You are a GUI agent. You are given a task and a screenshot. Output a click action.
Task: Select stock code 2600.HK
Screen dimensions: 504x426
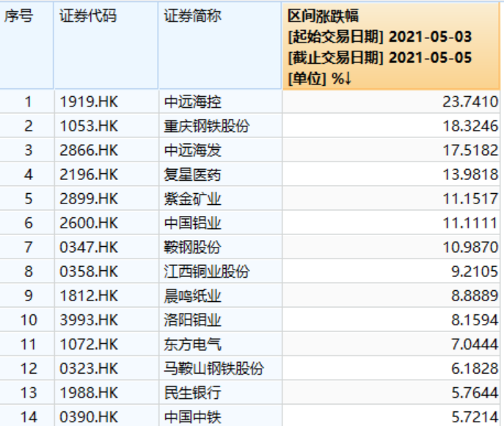tap(89, 223)
